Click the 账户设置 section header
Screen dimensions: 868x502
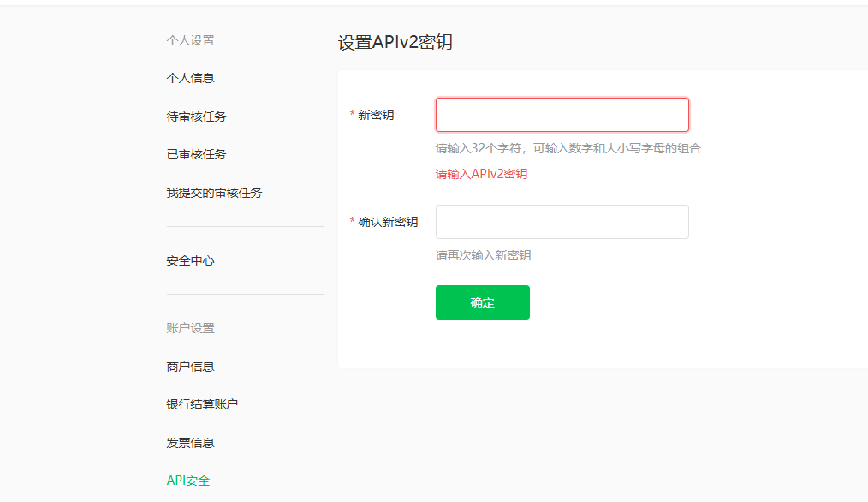tap(190, 328)
